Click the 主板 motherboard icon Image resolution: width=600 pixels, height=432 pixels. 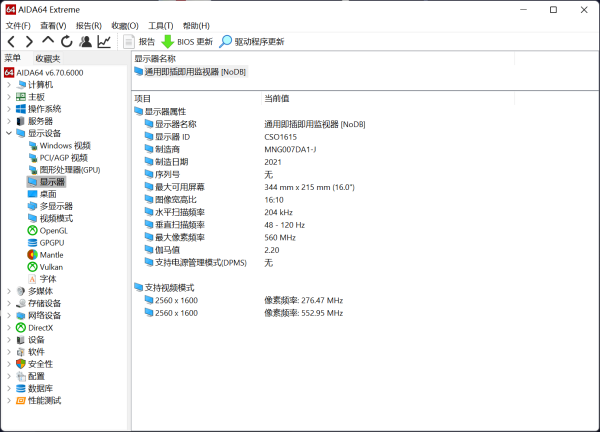pyautogui.click(x=21, y=97)
